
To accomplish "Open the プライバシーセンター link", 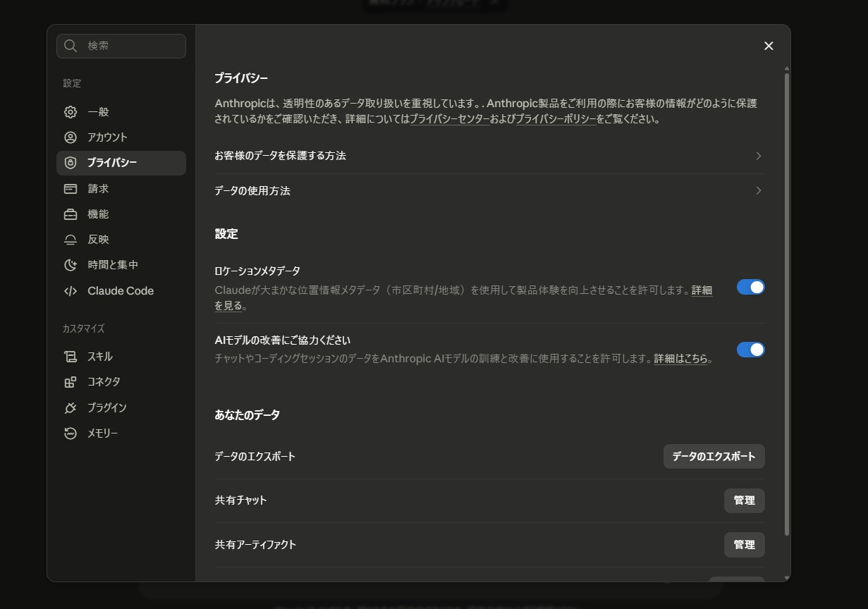I will click(450, 119).
